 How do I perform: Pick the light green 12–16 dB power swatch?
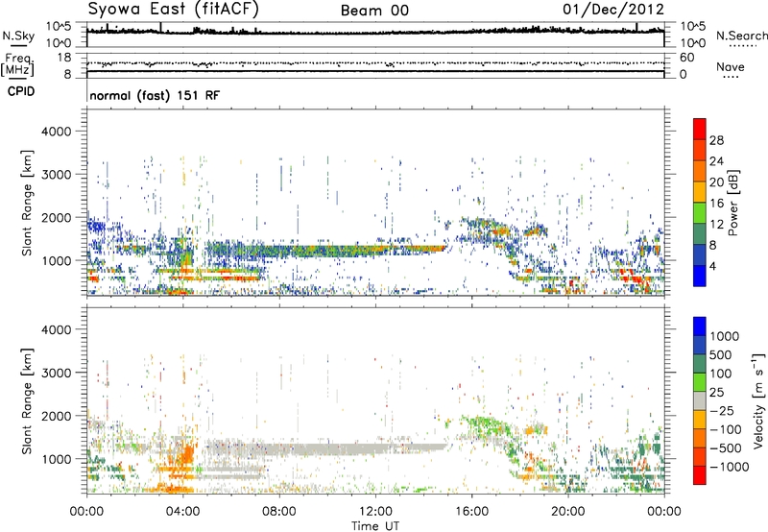point(700,213)
